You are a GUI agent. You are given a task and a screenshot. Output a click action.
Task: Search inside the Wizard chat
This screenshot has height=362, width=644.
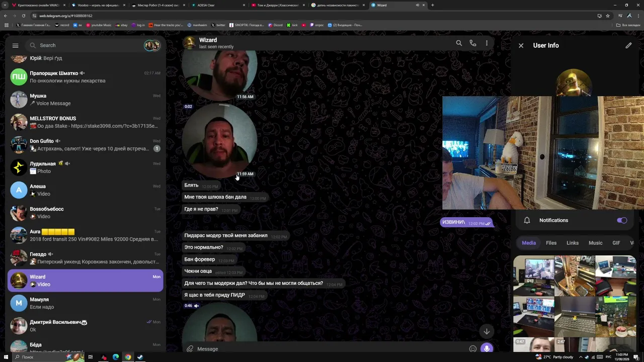pos(459,43)
